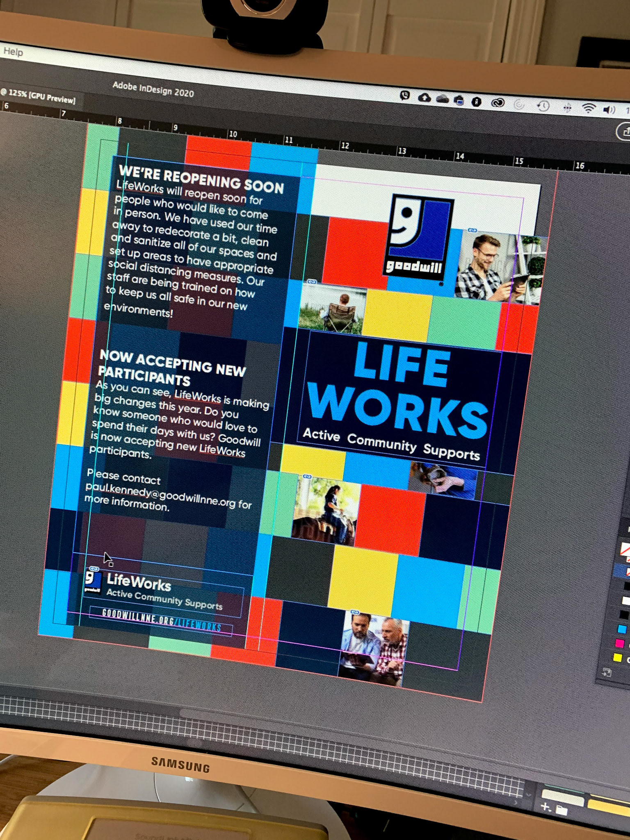Click the WE'RE REOPENING SOON heading
The height and width of the screenshot is (840, 630).
(201, 180)
